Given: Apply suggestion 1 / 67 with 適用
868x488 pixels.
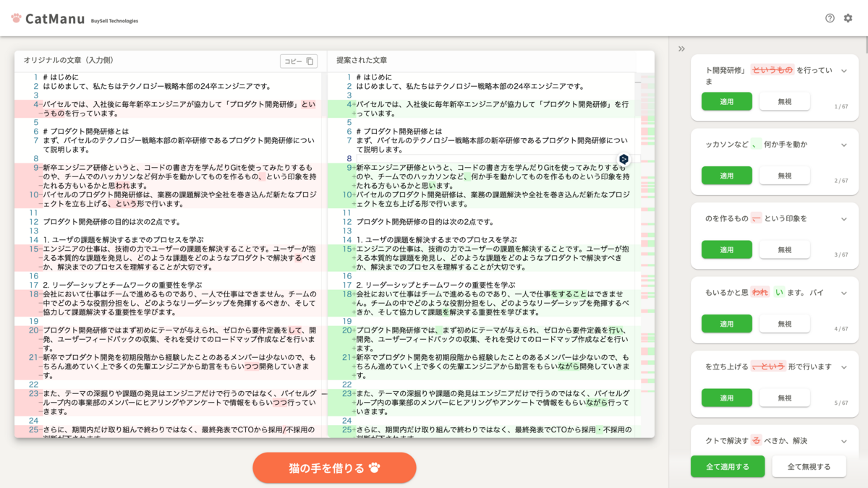Looking at the screenshot, I should 727,102.
